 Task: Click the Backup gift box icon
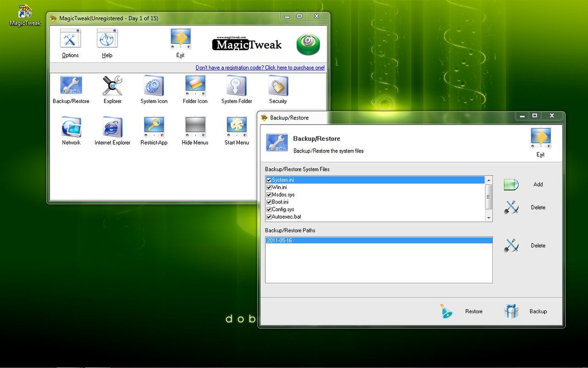coord(511,311)
